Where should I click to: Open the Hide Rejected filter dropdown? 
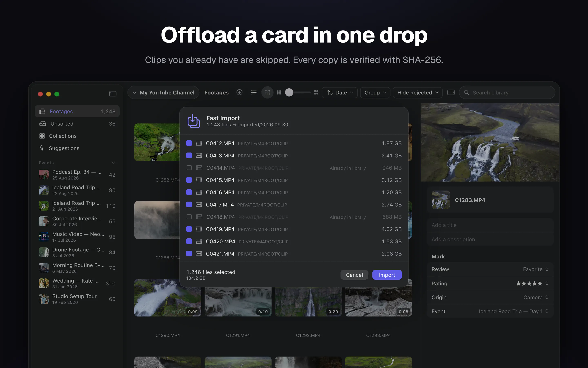pyautogui.click(x=418, y=92)
